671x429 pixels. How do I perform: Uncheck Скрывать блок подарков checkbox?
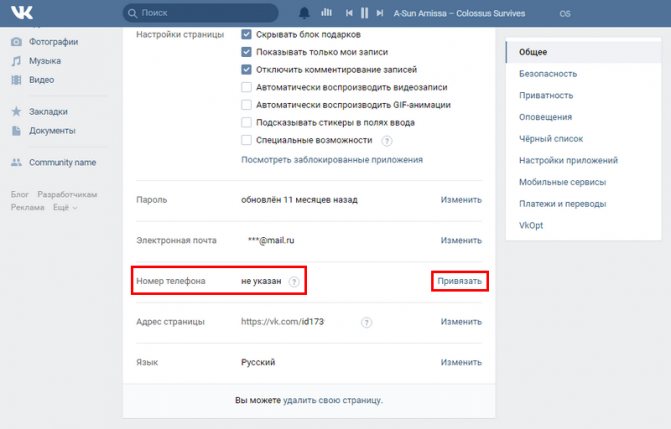point(246,34)
